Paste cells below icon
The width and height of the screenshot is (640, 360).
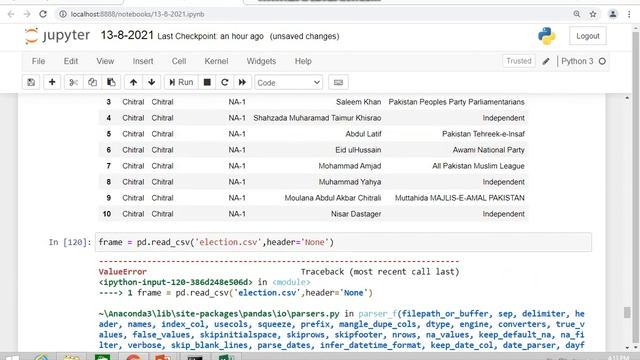(x=111, y=82)
